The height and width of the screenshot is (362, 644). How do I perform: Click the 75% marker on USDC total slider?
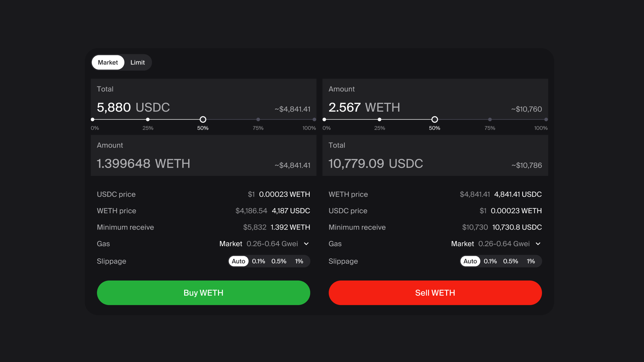coord(258,119)
